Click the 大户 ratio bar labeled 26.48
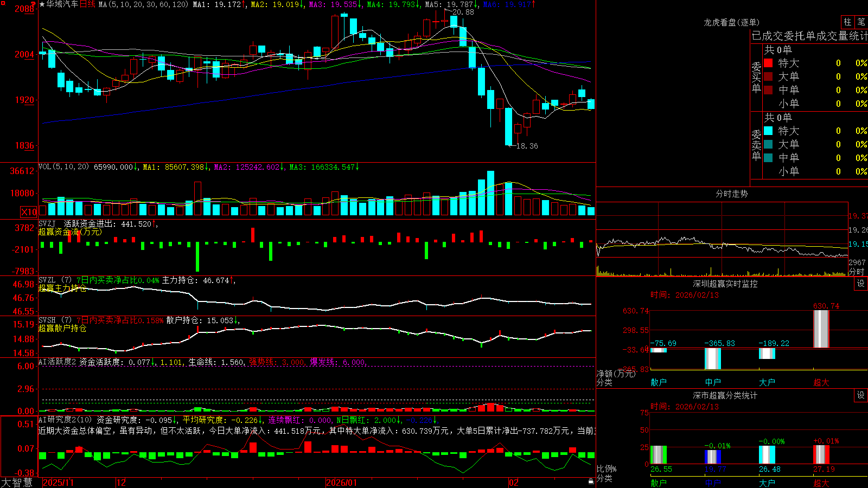 [767, 455]
